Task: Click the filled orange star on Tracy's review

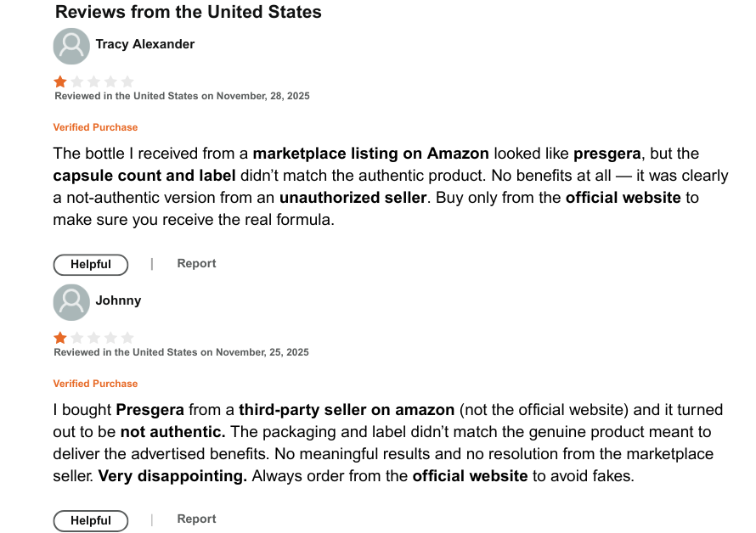Action: coord(60,81)
